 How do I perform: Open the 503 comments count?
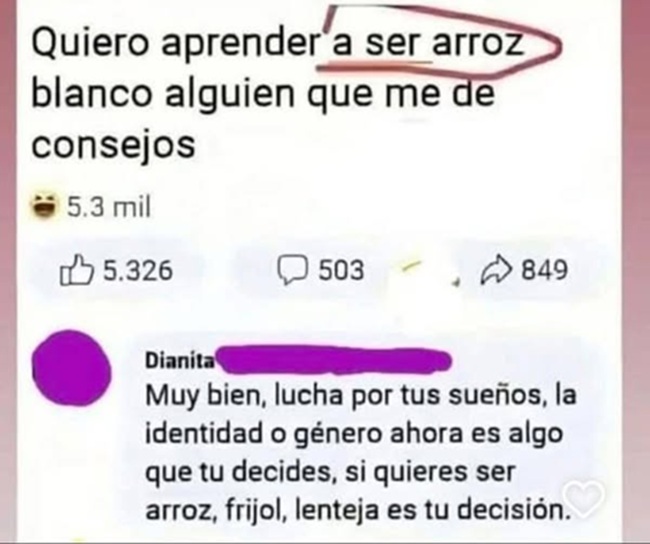pos(341,270)
